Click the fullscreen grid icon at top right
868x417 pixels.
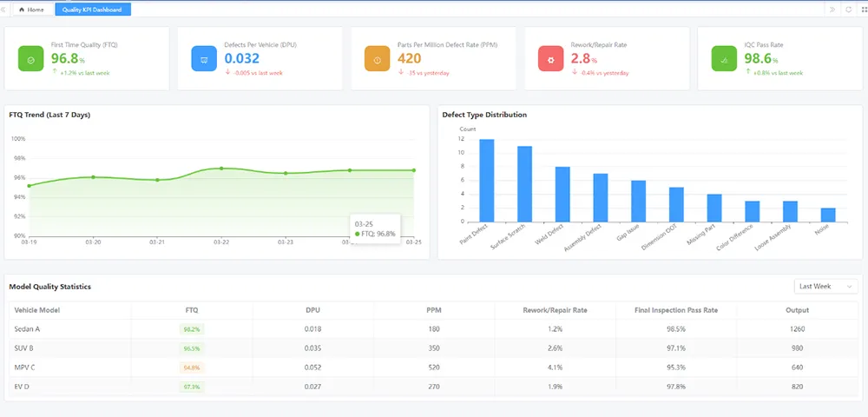pos(864,10)
